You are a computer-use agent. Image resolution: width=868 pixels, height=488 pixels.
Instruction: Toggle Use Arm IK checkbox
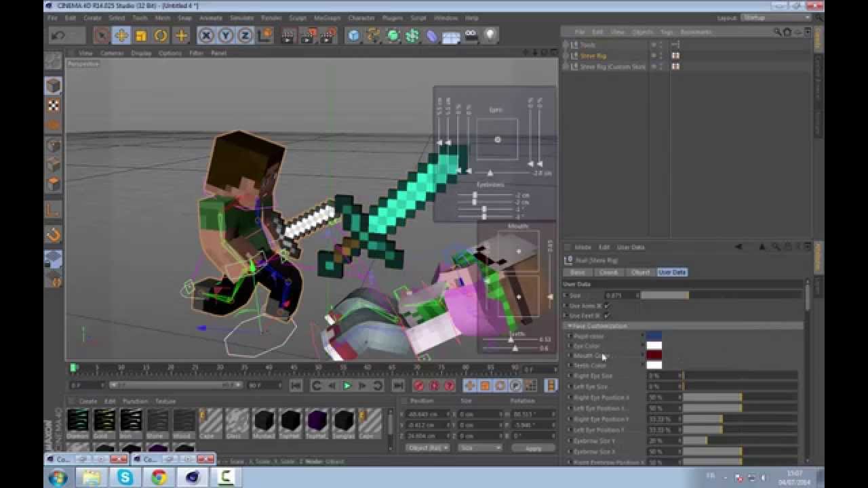[x=606, y=306]
